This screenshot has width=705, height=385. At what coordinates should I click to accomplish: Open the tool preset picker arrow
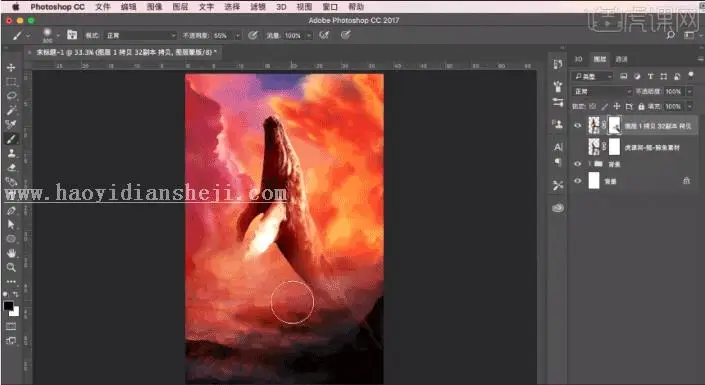28,36
